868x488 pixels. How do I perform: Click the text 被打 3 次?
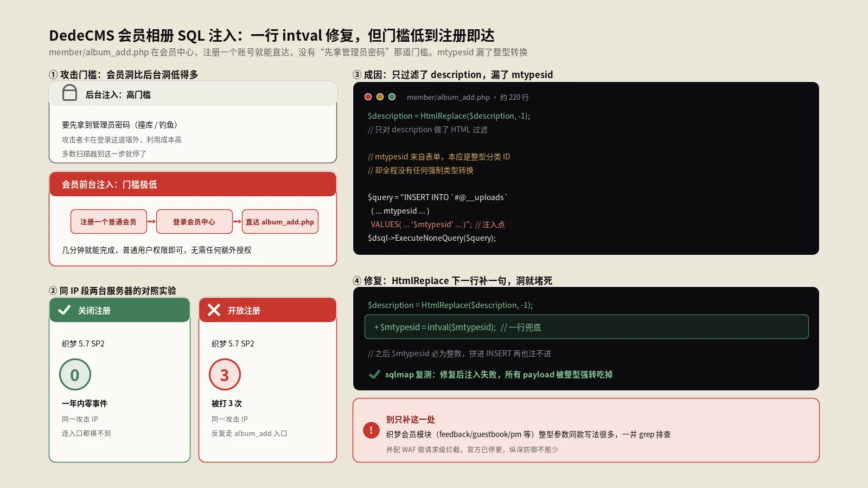click(227, 403)
